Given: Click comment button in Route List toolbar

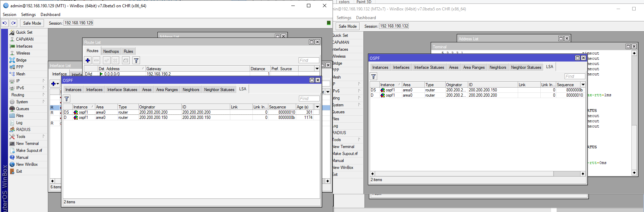Looking at the screenshot, I should (126, 60).
